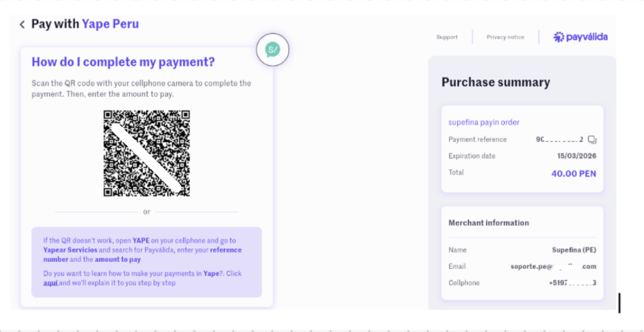The height and width of the screenshot is (332, 644).
Task: Go back using the arrow beside Pay with
Action: (x=22, y=25)
